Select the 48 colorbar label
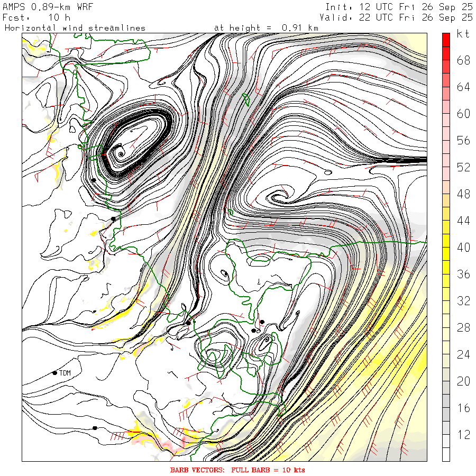476x476 pixels. [463, 194]
